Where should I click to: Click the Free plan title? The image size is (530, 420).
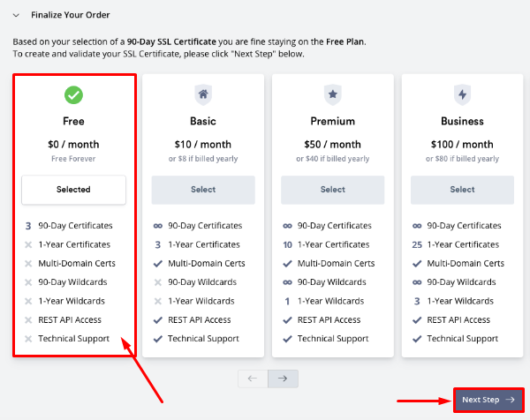[x=73, y=122]
